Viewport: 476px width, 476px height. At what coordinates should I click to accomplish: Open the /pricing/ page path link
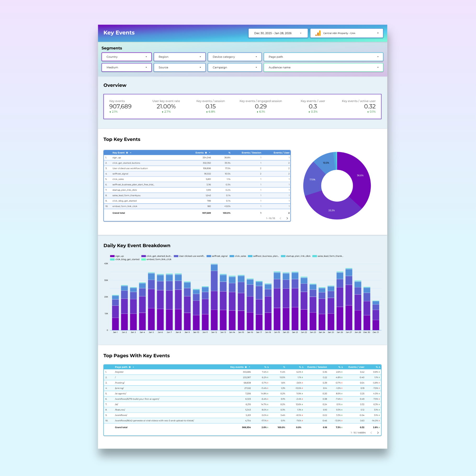pos(119,388)
